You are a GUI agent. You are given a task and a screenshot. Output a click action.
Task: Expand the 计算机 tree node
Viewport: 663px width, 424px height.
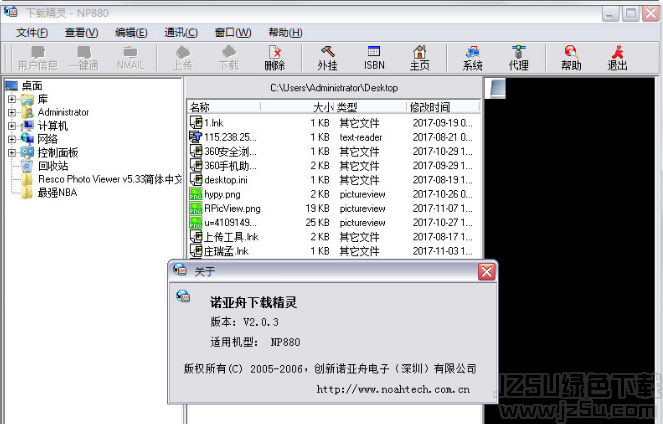(12, 126)
